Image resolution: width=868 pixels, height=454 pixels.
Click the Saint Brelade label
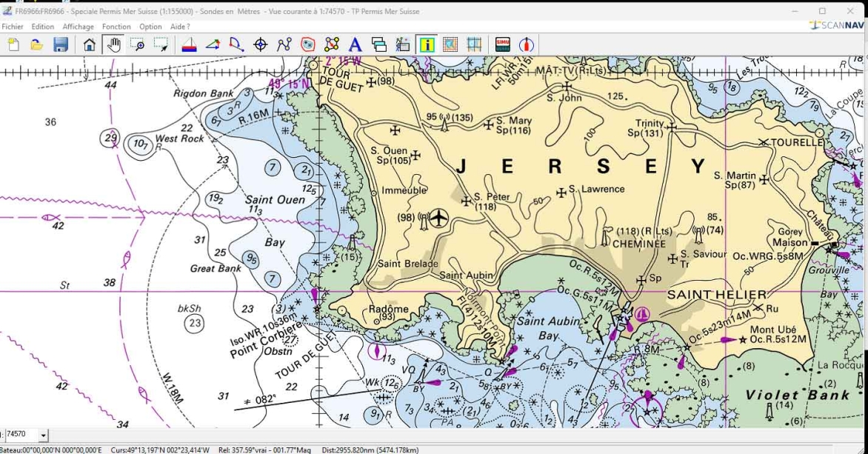click(408, 264)
